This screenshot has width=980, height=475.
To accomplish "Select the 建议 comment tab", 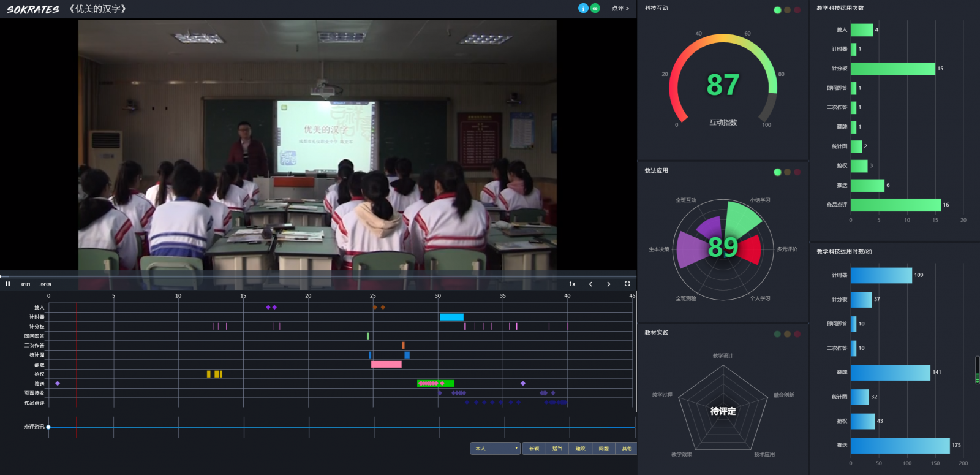I will tap(580, 449).
